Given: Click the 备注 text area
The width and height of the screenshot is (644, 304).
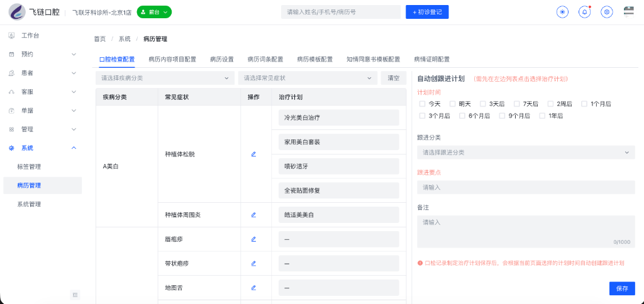Looking at the screenshot, I should (x=526, y=232).
